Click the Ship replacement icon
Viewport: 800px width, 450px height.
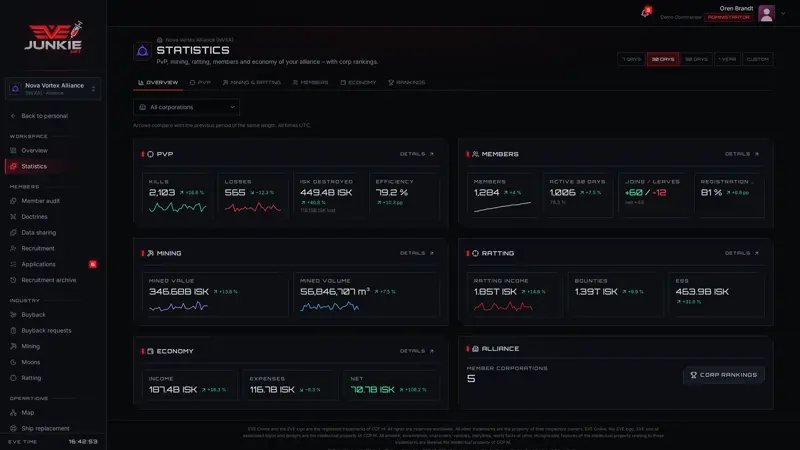coord(13,429)
